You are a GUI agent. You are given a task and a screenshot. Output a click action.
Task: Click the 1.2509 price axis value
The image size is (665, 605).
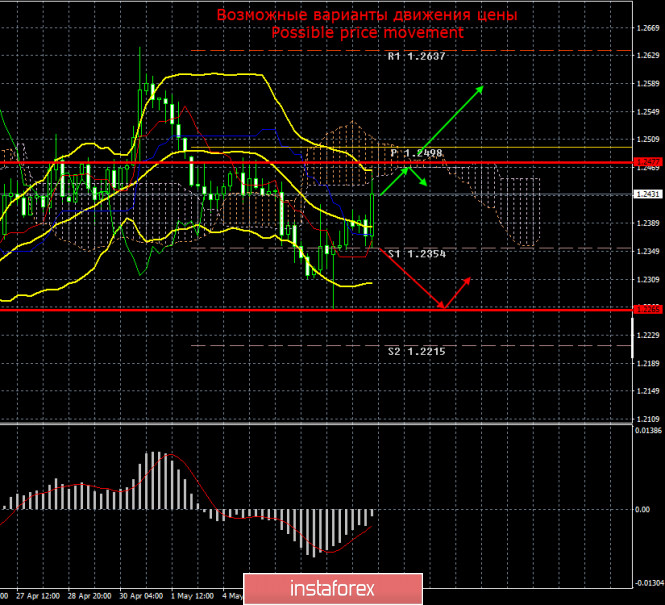click(x=649, y=139)
